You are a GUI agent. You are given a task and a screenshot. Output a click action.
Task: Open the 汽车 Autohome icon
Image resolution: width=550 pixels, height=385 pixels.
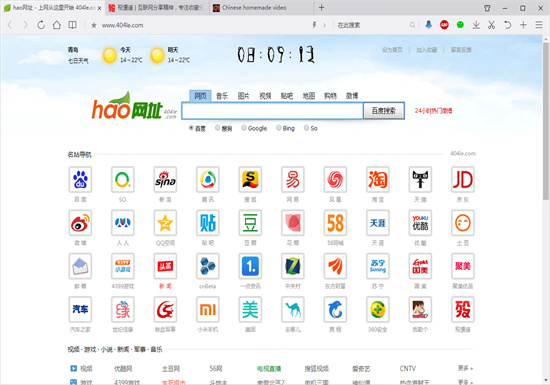(80, 309)
